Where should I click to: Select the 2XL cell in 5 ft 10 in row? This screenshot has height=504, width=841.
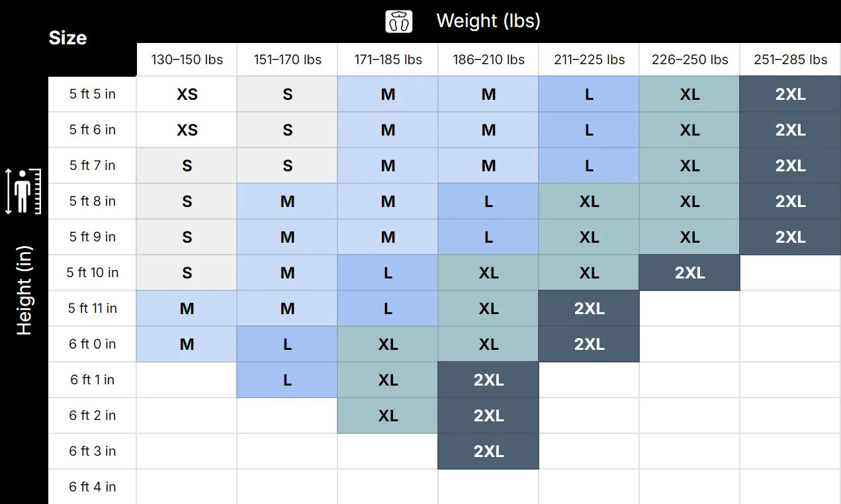point(689,273)
